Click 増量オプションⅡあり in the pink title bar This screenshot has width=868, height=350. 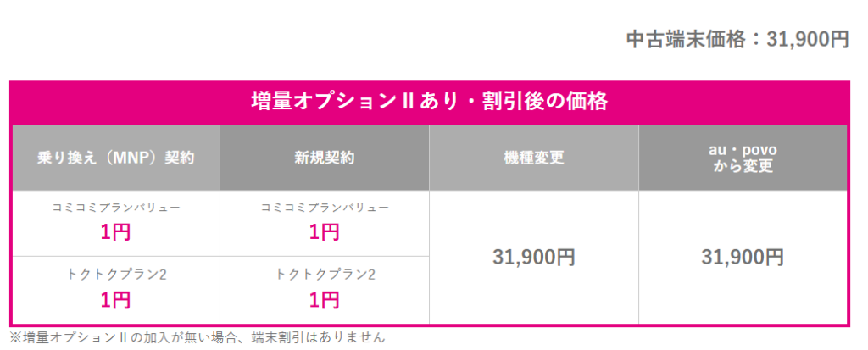pos(344,101)
